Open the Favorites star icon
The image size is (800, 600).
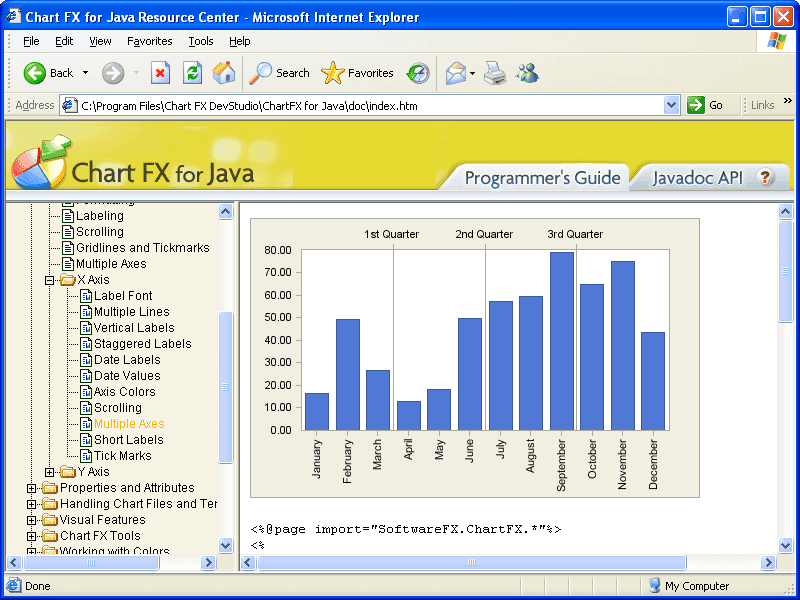[333, 73]
